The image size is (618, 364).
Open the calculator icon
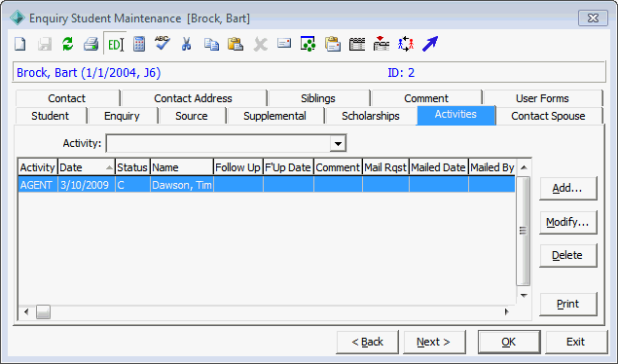point(139,44)
